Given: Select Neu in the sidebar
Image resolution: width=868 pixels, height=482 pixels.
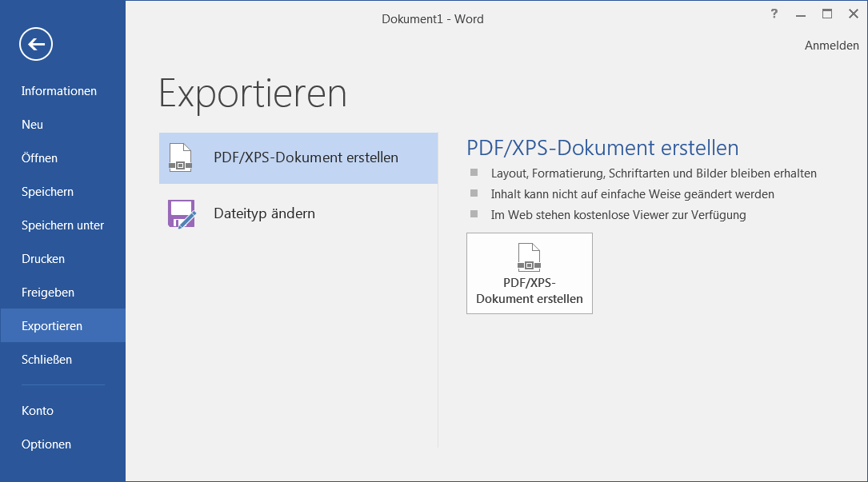Looking at the screenshot, I should point(33,125).
